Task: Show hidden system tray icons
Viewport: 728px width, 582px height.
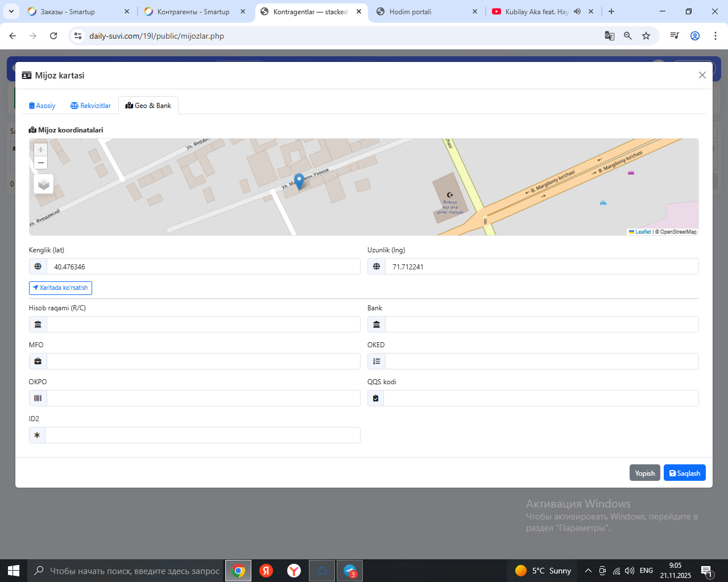Action: [588, 571]
